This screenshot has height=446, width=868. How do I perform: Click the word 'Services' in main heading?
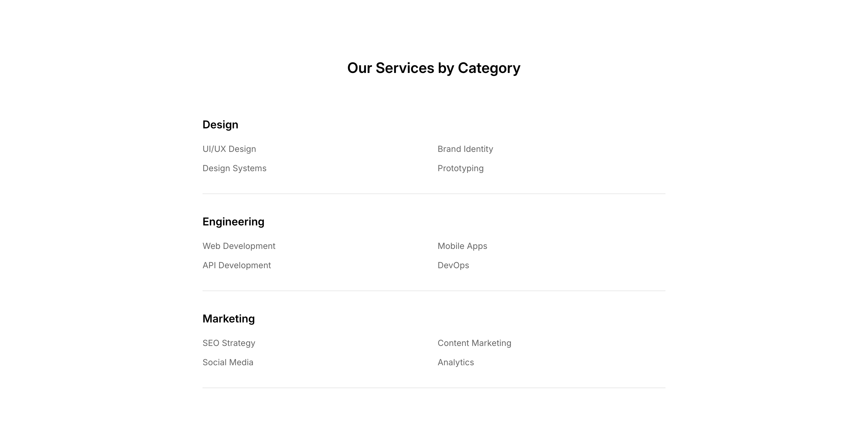click(405, 68)
